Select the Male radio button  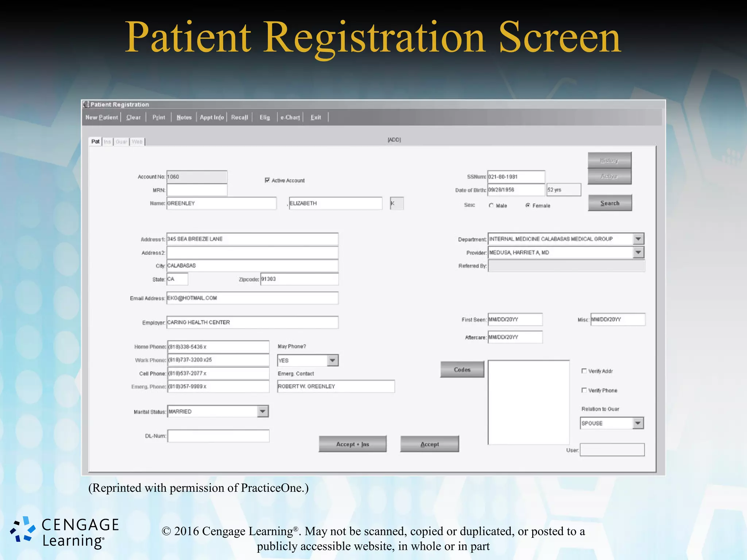(491, 206)
